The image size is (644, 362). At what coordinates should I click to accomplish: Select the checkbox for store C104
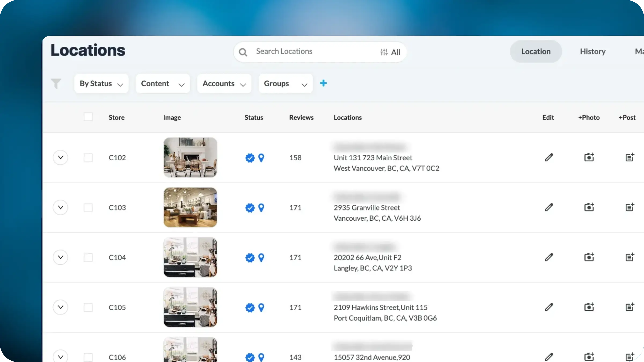pos(88,257)
